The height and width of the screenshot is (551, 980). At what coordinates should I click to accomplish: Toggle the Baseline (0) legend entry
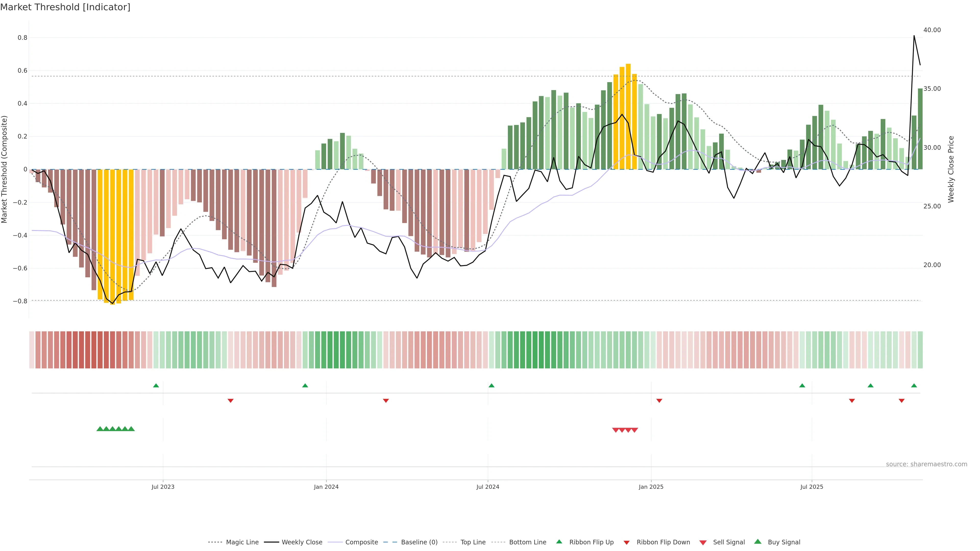pos(419,542)
